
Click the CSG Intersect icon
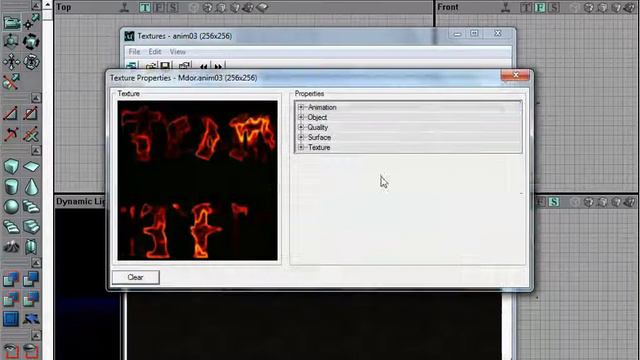click(x=11, y=299)
